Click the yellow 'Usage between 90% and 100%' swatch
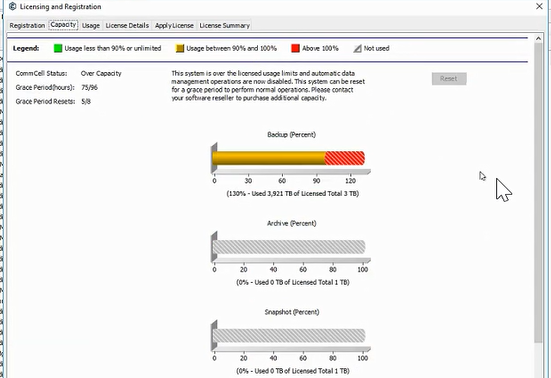Image resolution: width=551 pixels, height=378 pixels. (180, 48)
